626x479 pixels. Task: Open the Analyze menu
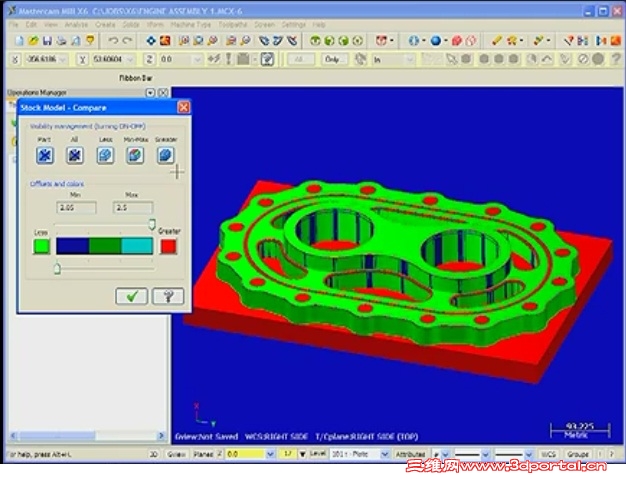(x=76, y=25)
